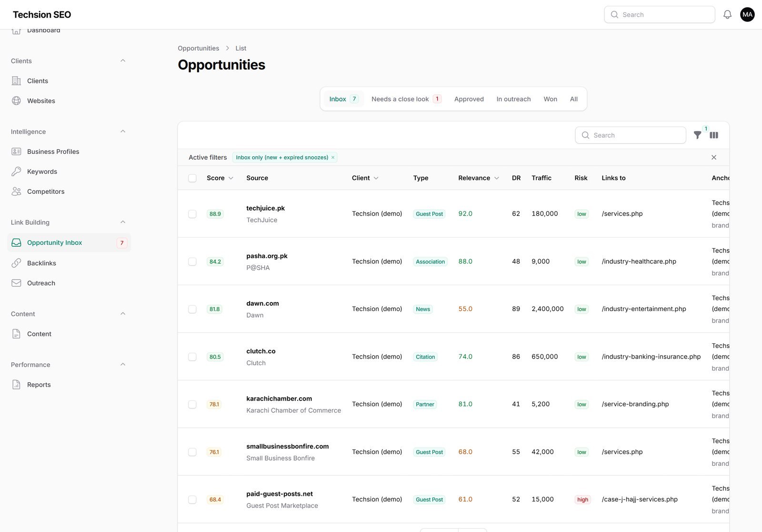Collapse the Clients sidebar section
This screenshot has height=532, width=762.
(123, 60)
